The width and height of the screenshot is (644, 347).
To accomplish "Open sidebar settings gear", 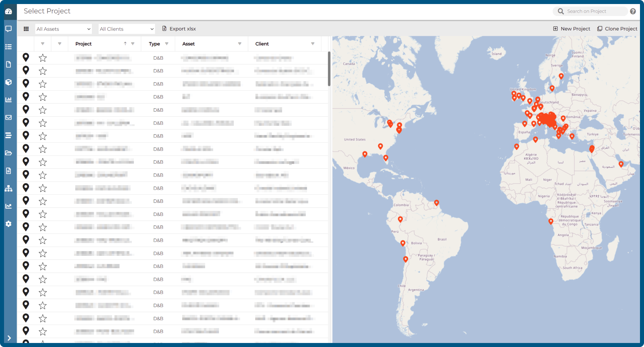I will click(9, 224).
